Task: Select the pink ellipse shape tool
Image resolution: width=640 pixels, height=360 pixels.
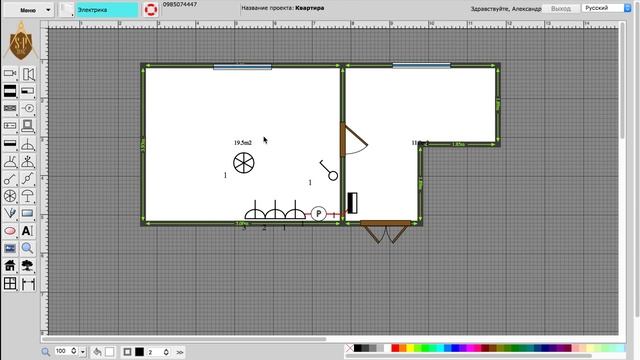Action: pos(10,231)
